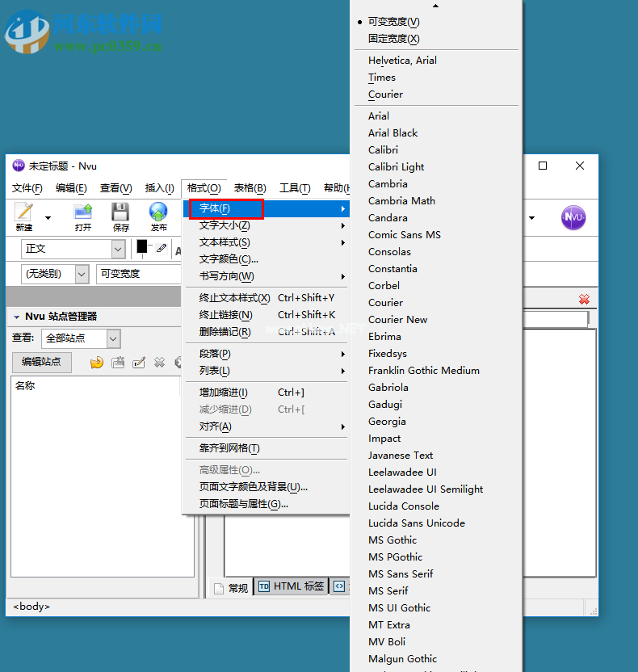Select the Franklin Gothic Medium font
This screenshot has height=672, width=638.
436,371
